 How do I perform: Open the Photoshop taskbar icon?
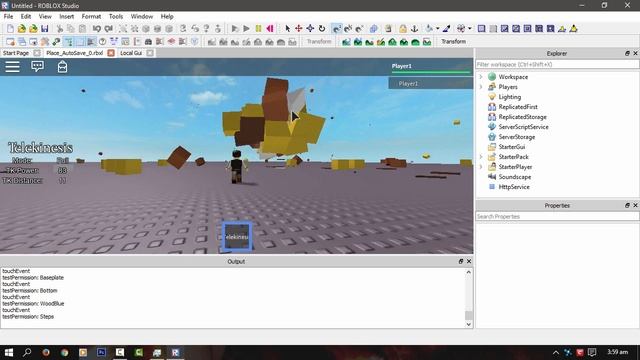point(101,352)
